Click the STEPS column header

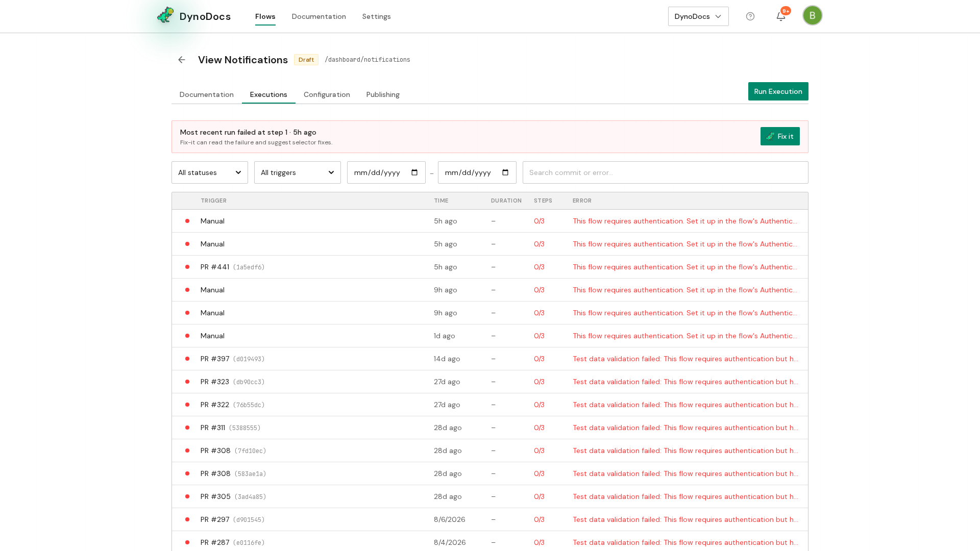(x=543, y=201)
